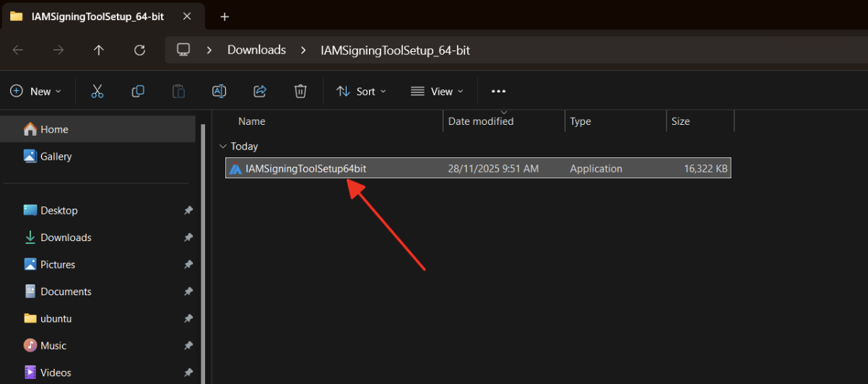Sort by the Name column header
The image size is (868, 384).
251,121
